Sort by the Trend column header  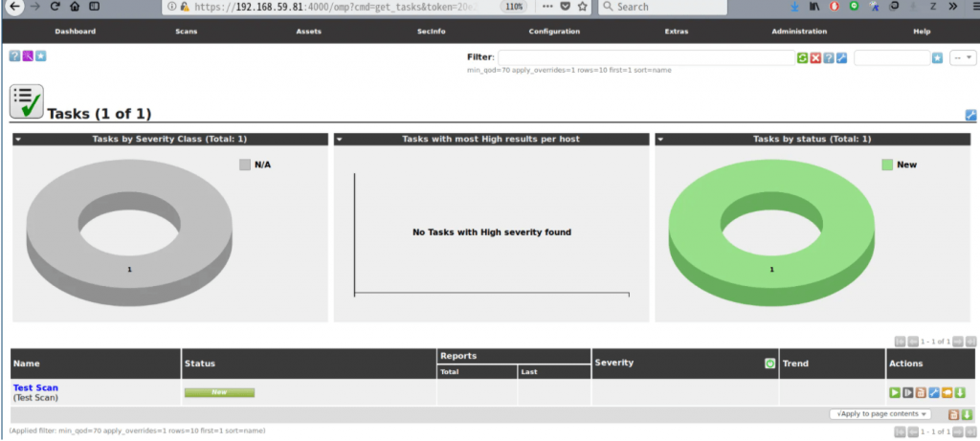(795, 364)
